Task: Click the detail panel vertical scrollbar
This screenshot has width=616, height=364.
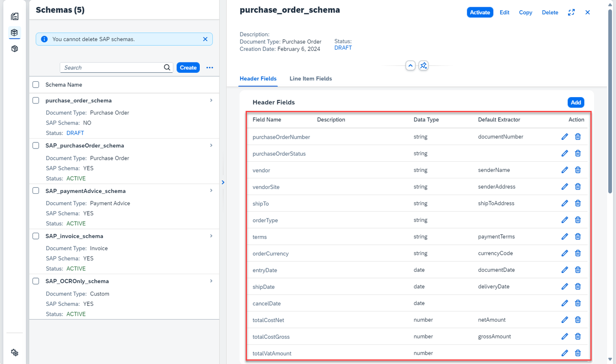Action: click(610, 101)
